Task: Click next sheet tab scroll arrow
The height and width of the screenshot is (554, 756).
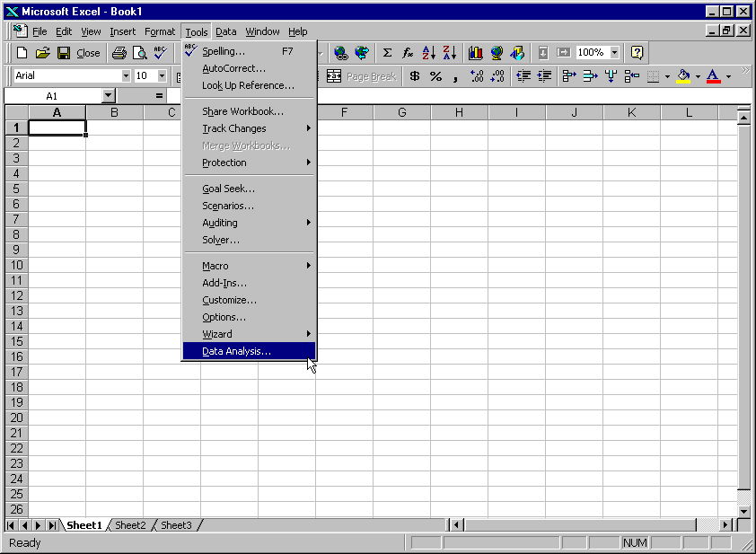Action: click(38, 525)
